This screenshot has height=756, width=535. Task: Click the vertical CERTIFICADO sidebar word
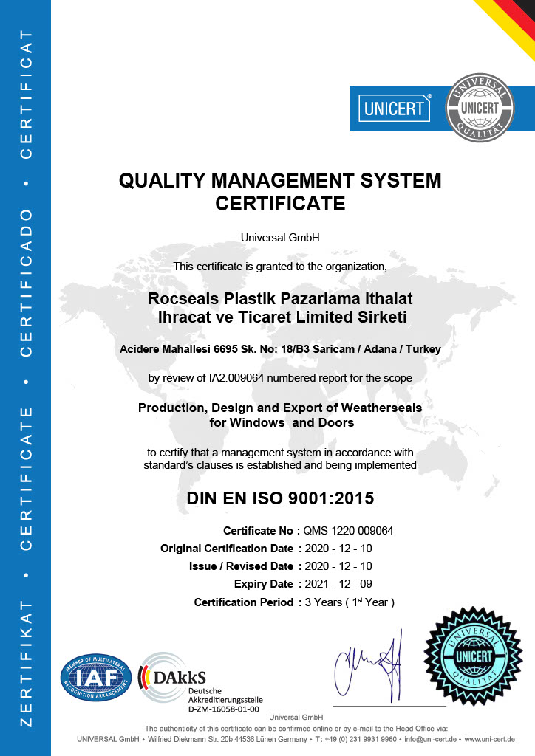click(26, 283)
